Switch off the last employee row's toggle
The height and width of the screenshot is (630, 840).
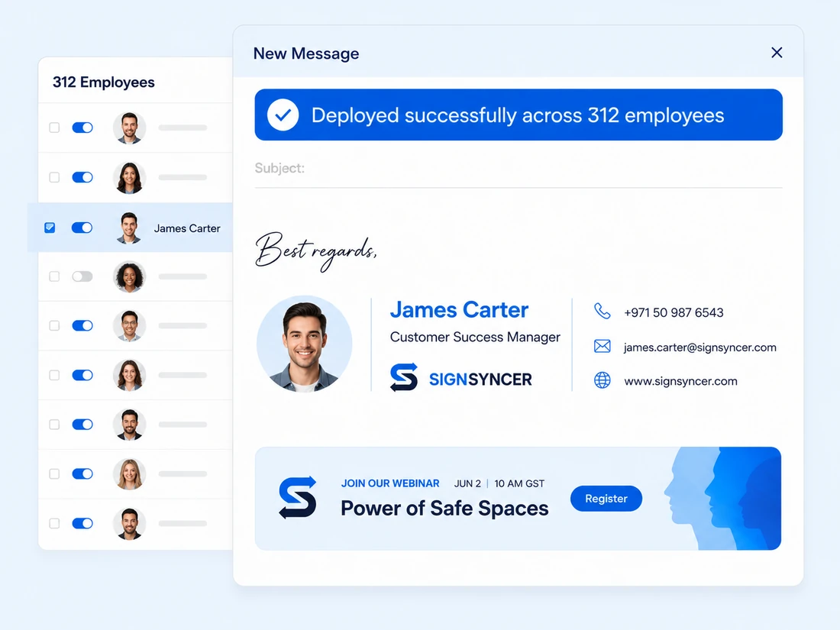(x=82, y=523)
